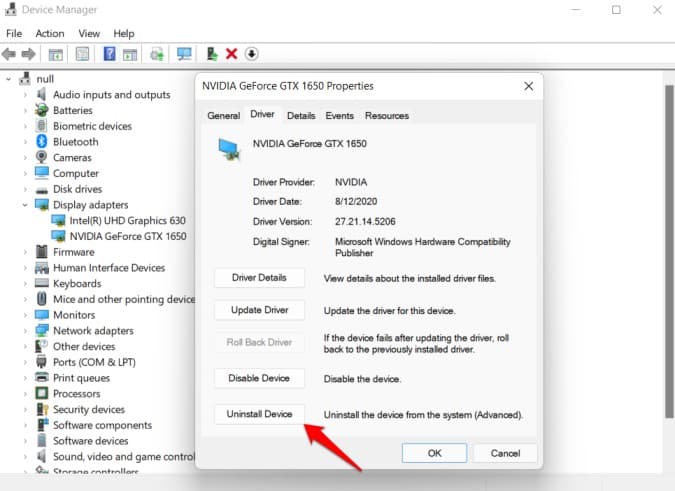Open the Help menu
675x491 pixels.
pyautogui.click(x=124, y=33)
